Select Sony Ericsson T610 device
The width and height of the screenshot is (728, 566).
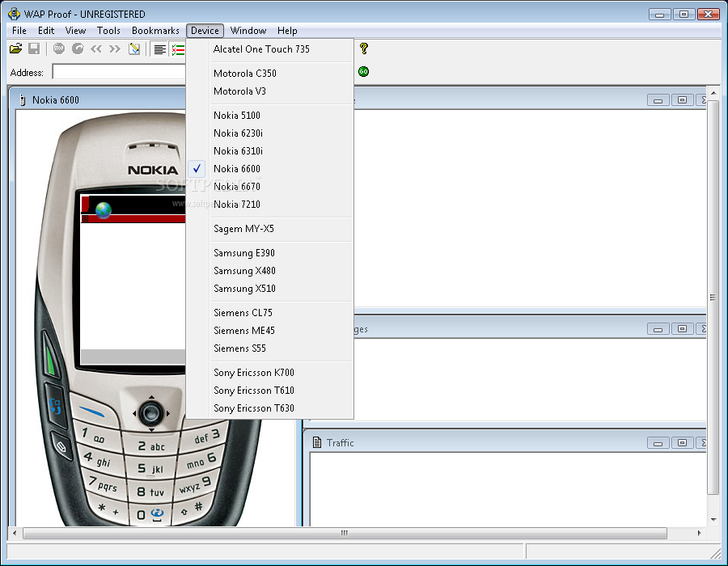269,391
